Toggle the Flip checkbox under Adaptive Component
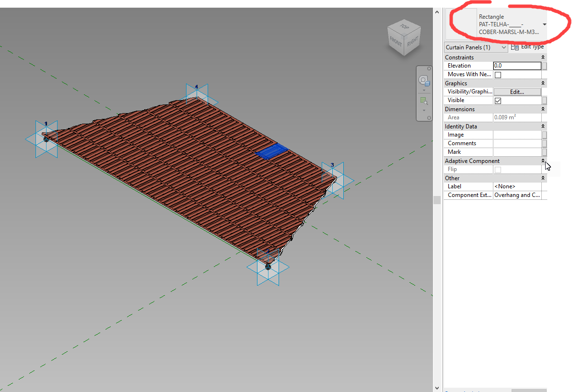This screenshot has height=392, width=572. 498,169
